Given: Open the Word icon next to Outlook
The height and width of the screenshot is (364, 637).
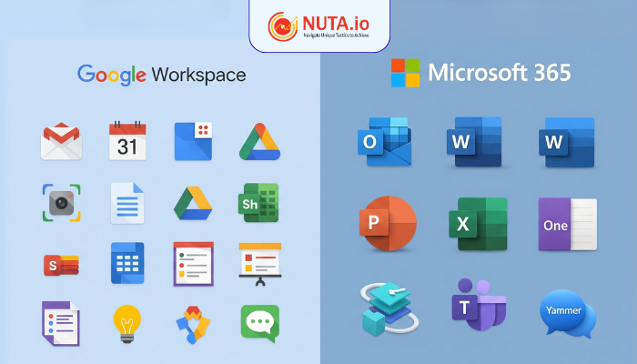Looking at the screenshot, I should 474,142.
